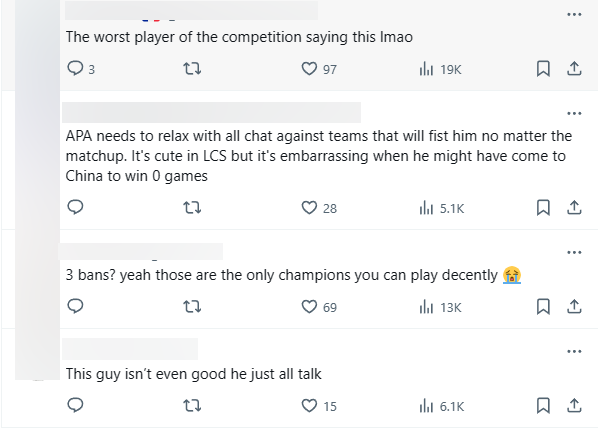Viewport: 598px width, 428px height.
Task: Toggle like on the tweet with 28 likes
Action: click(319, 208)
